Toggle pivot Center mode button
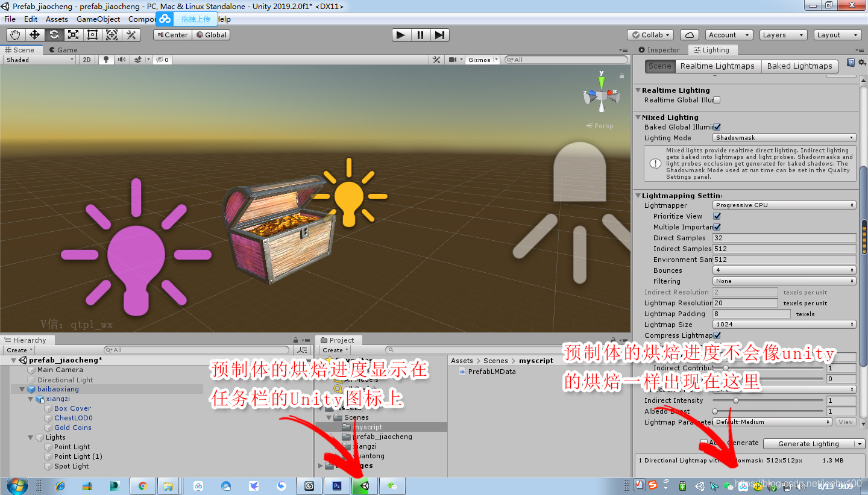The width and height of the screenshot is (868, 495). point(172,35)
